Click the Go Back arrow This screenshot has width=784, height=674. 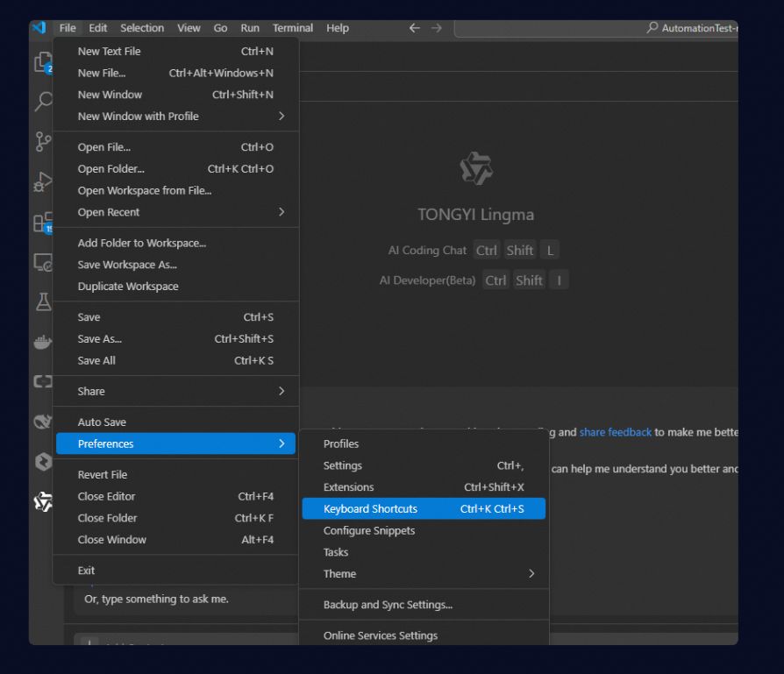(415, 28)
